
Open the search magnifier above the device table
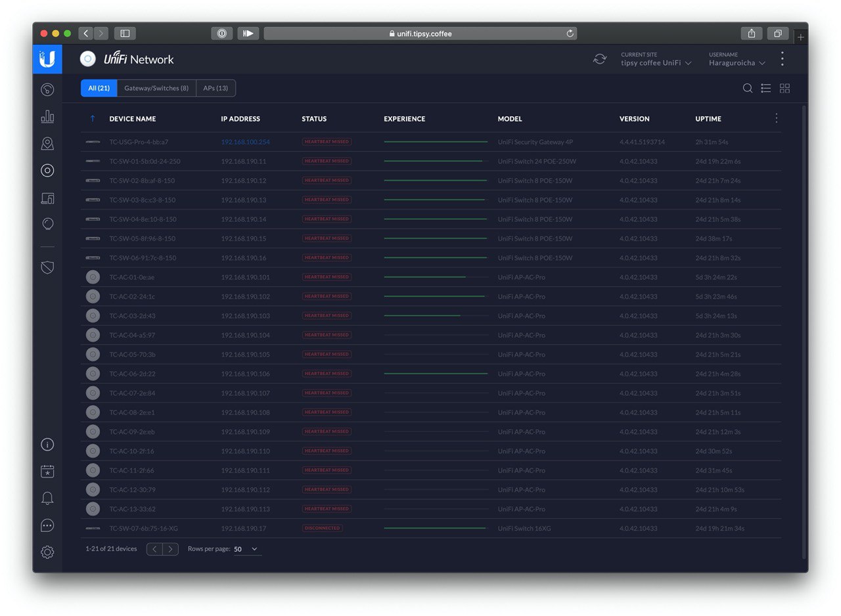pyautogui.click(x=748, y=88)
